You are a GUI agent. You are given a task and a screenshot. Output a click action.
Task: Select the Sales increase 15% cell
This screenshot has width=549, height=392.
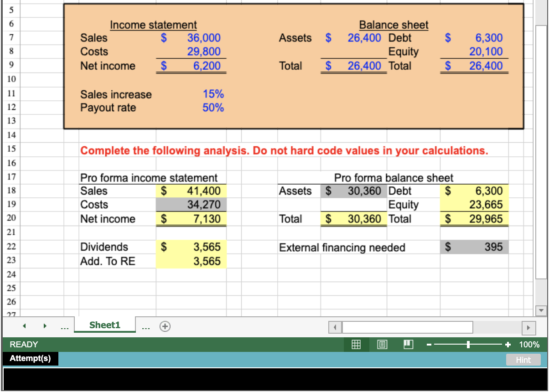[213, 94]
